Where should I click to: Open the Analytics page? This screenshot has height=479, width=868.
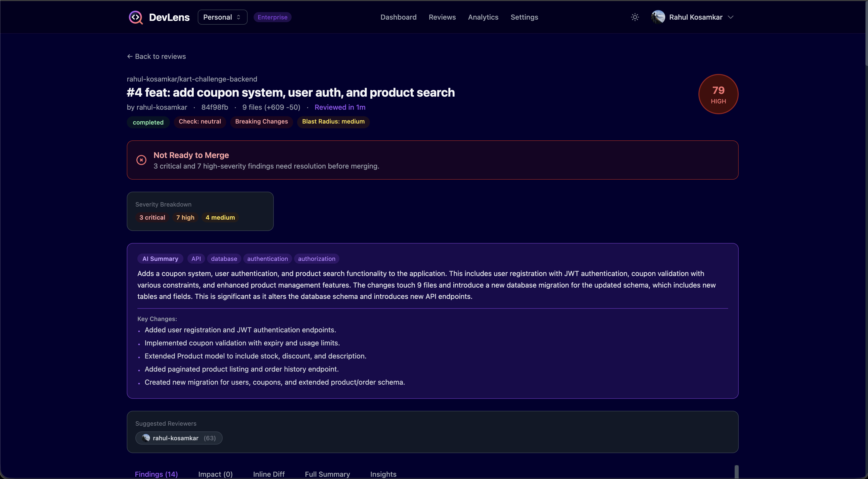click(483, 17)
